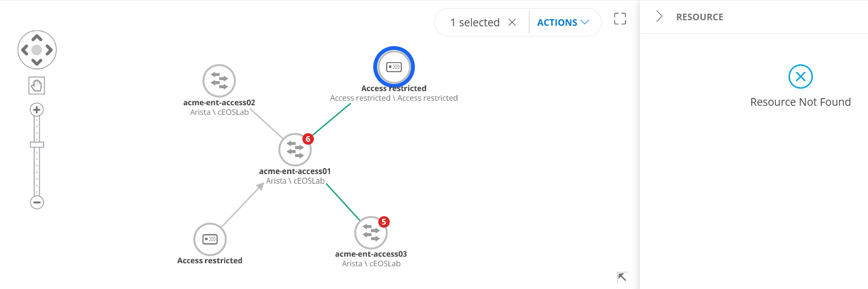Viewport: 868px width, 289px height.
Task: Zoom out with the minus button
Action: [37, 202]
